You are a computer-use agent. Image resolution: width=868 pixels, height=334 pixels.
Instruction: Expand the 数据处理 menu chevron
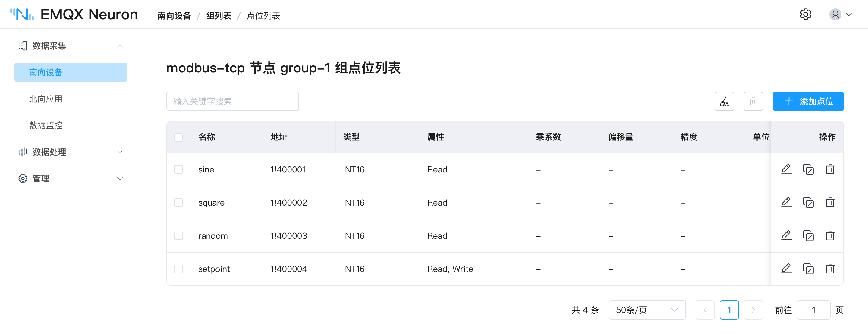click(120, 152)
